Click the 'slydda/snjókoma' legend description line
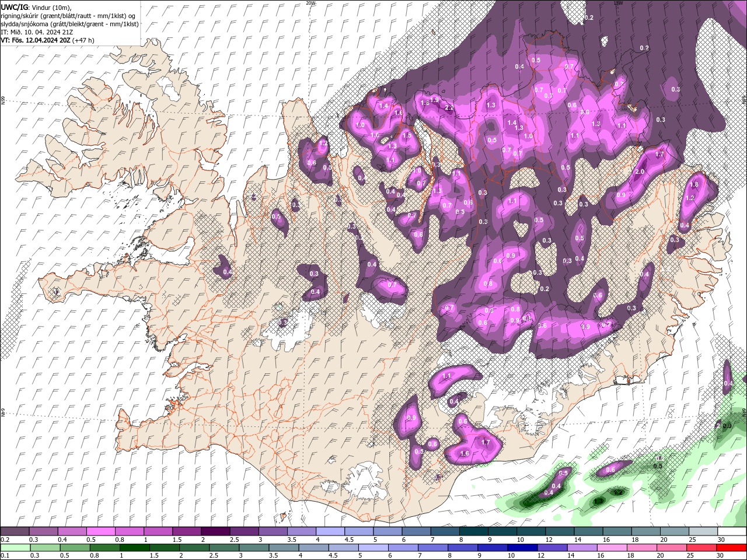The image size is (747, 560). click(x=68, y=23)
